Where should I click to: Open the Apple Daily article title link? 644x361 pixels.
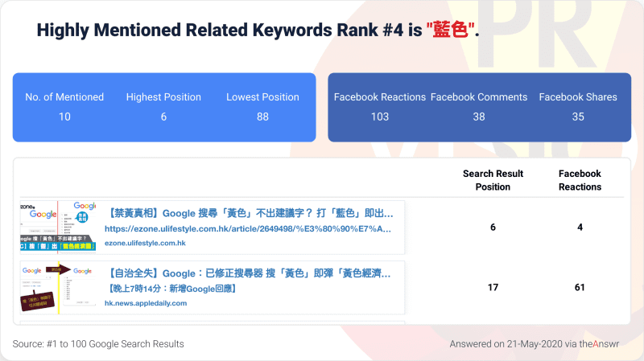(250, 273)
